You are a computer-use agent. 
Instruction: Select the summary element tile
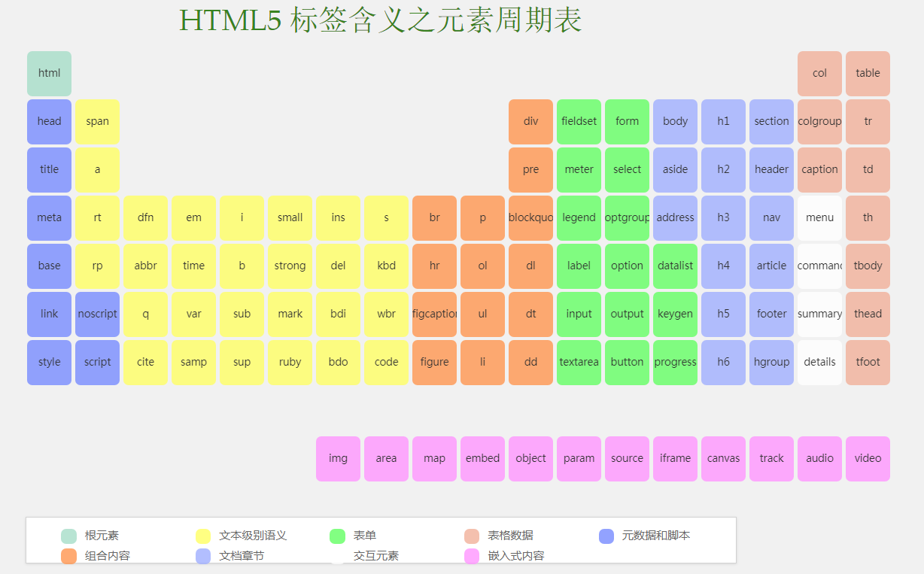(819, 314)
